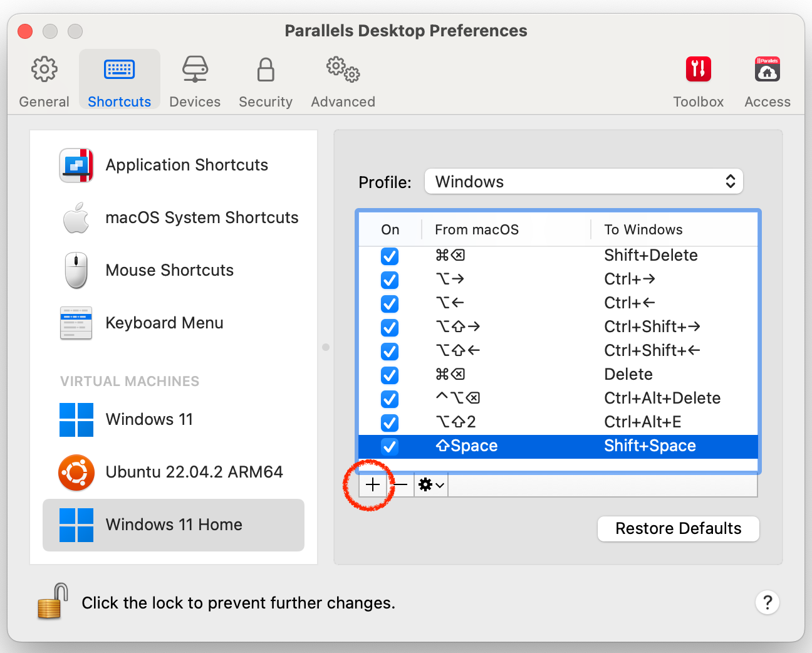Screen dimensions: 812x653
Task: Open Mouse Shortcuts settings
Action: (174, 270)
